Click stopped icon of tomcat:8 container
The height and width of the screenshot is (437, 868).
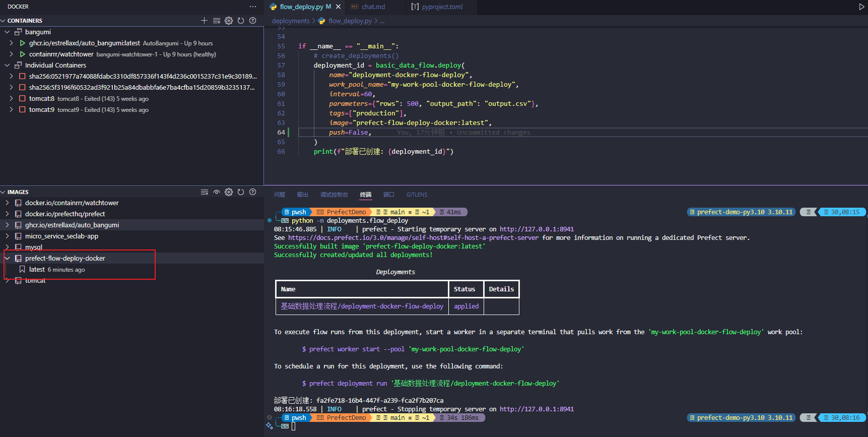(22, 99)
